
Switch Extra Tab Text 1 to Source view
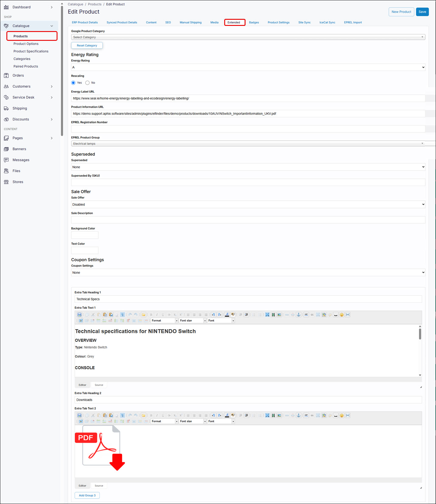pos(99,385)
